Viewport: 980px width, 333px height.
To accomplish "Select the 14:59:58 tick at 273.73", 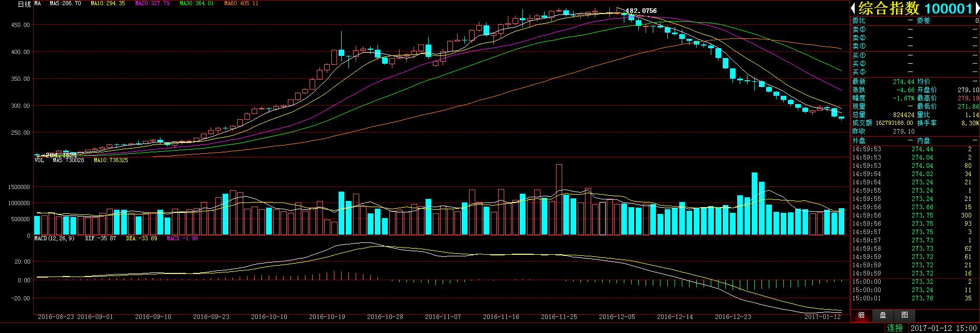I will tap(915, 249).
